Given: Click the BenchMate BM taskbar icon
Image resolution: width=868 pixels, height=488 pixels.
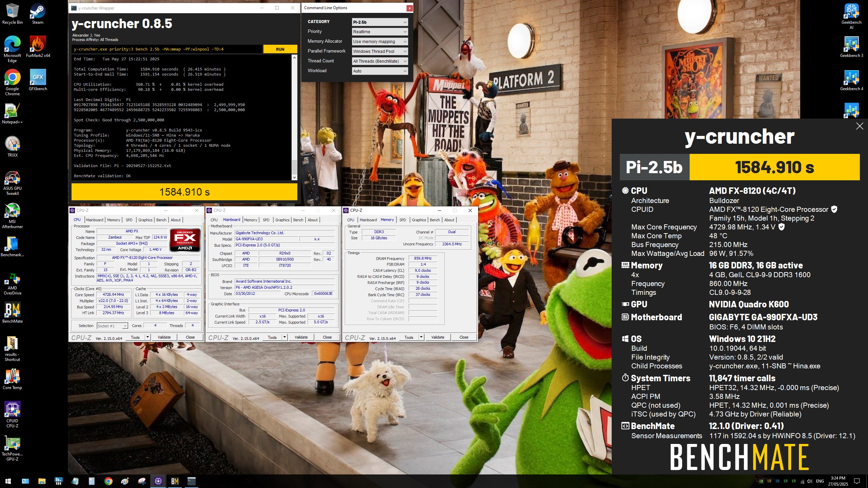Looking at the screenshot, I should 175,481.
